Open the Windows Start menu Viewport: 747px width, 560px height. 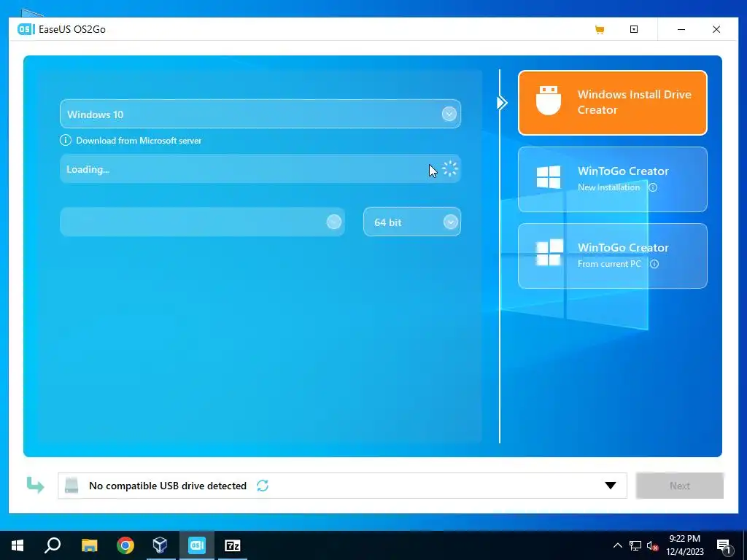click(x=18, y=545)
